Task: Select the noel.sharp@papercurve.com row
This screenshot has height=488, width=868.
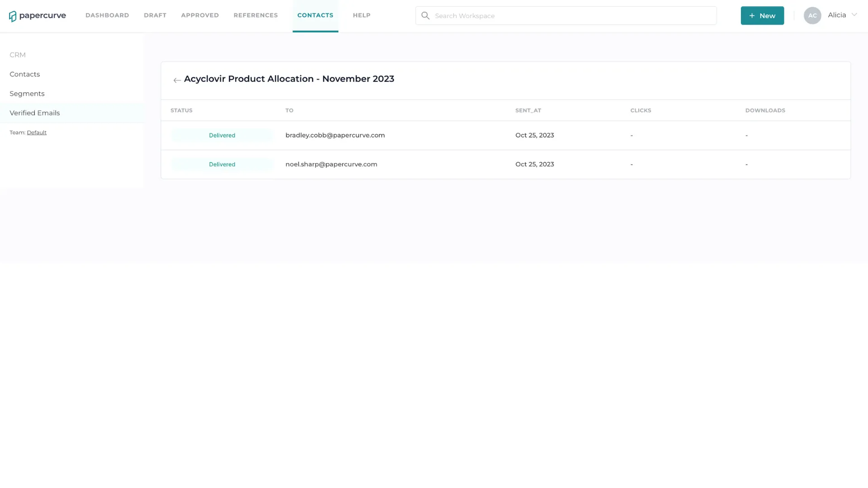Action: tap(505, 164)
